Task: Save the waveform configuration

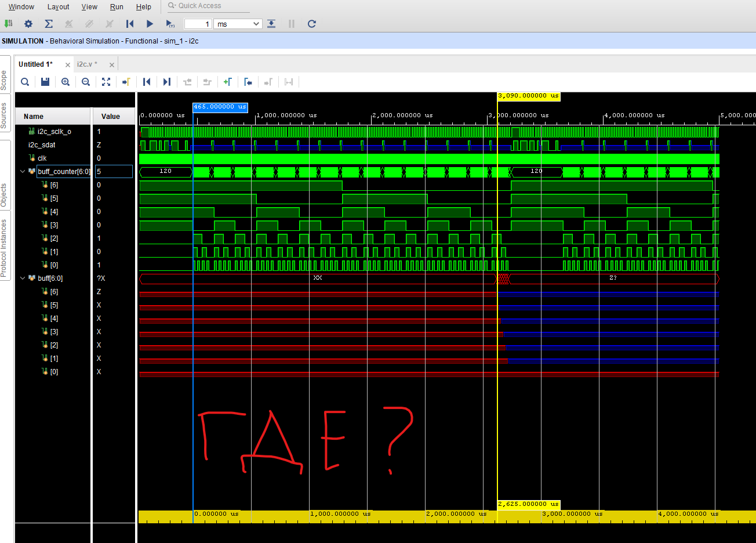Action: coord(45,82)
